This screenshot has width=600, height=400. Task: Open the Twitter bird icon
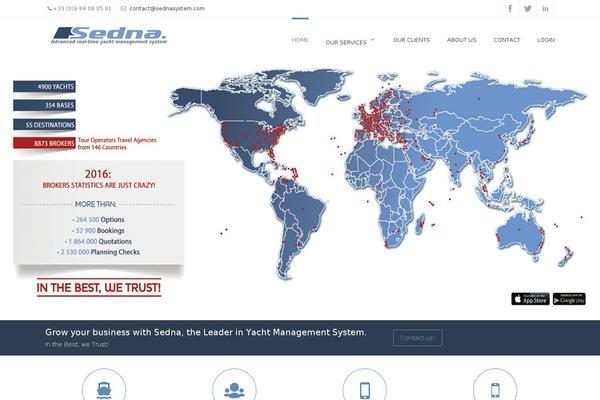pos(528,8)
